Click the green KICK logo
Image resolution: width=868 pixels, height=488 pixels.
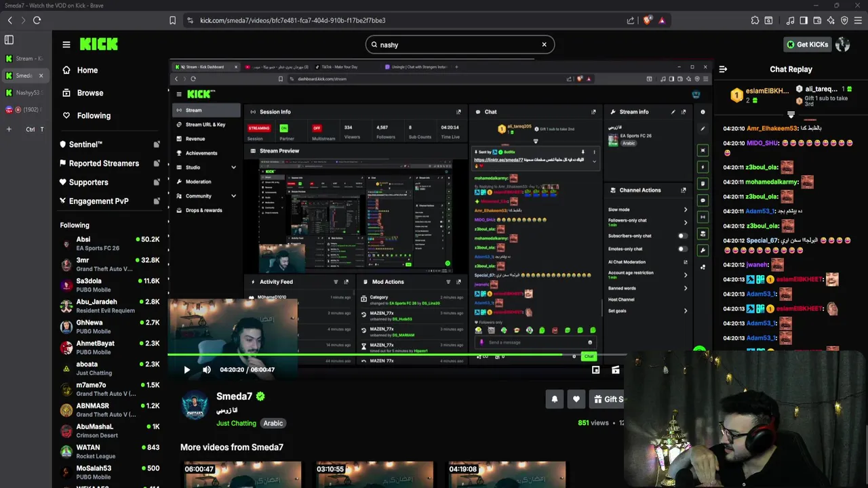(99, 44)
